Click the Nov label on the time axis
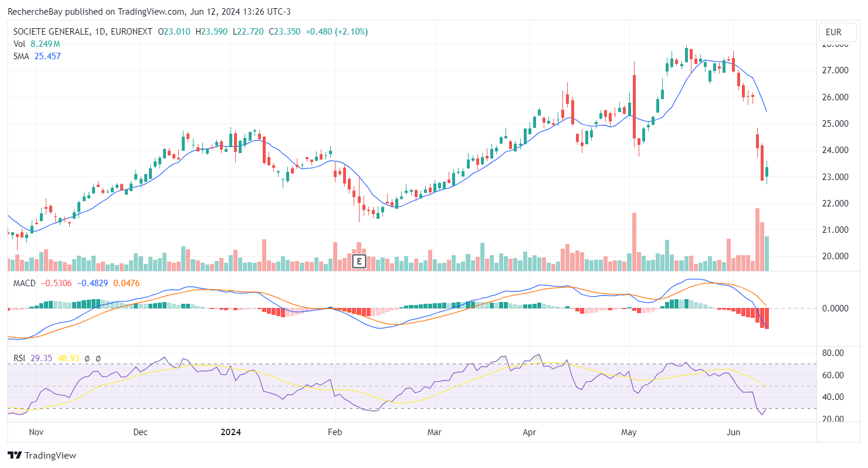 [36, 432]
